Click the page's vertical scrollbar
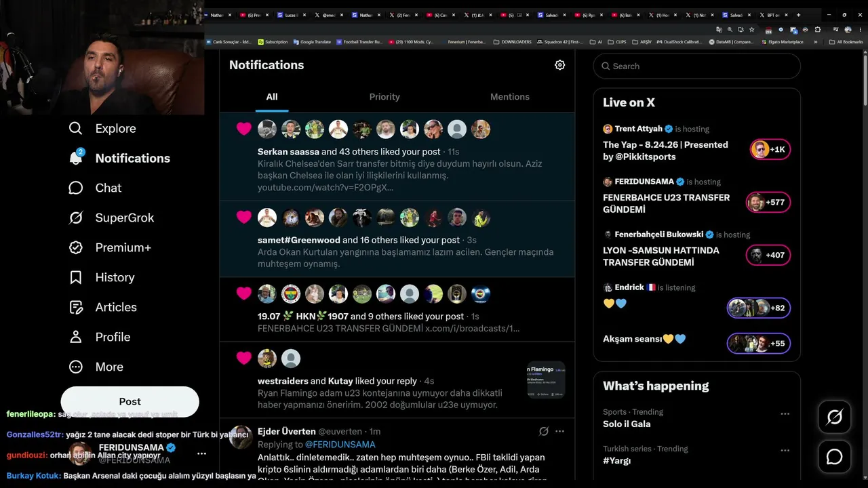 click(865, 81)
